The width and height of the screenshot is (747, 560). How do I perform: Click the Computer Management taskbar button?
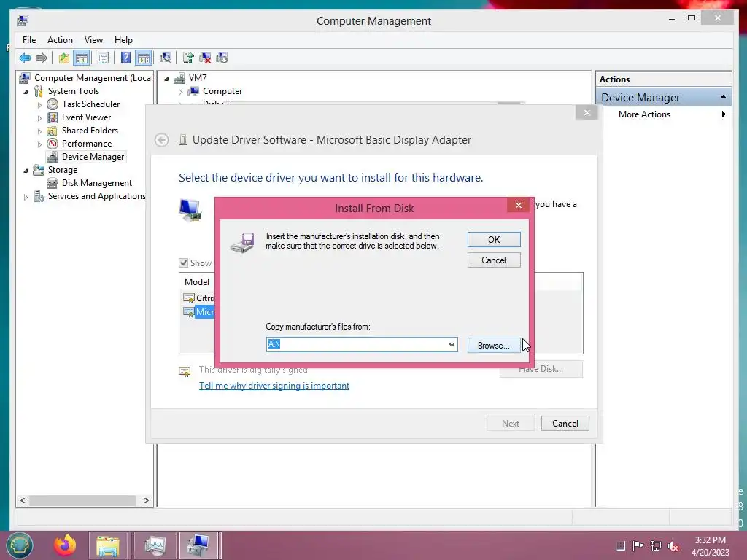[200, 545]
